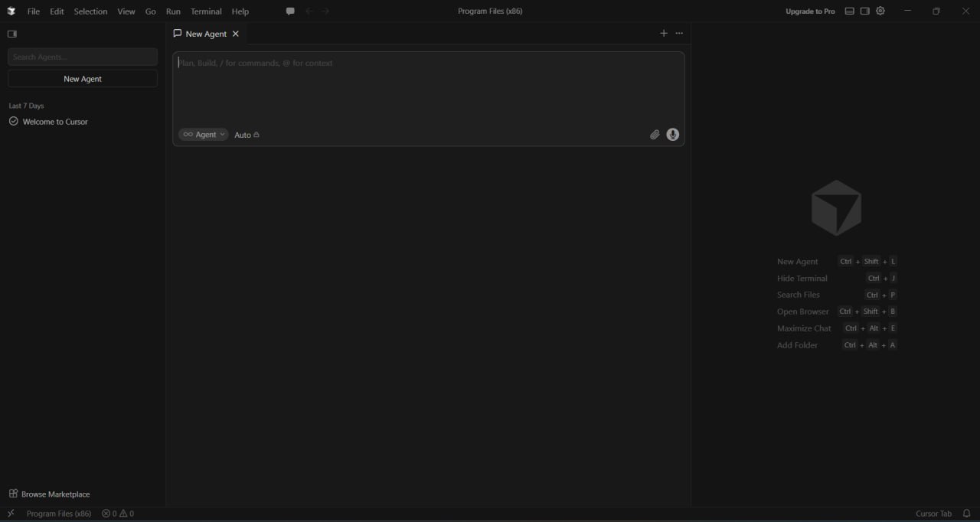Click the Add Folder shortcut hint
The width and height of the screenshot is (980, 522).
[x=837, y=345]
